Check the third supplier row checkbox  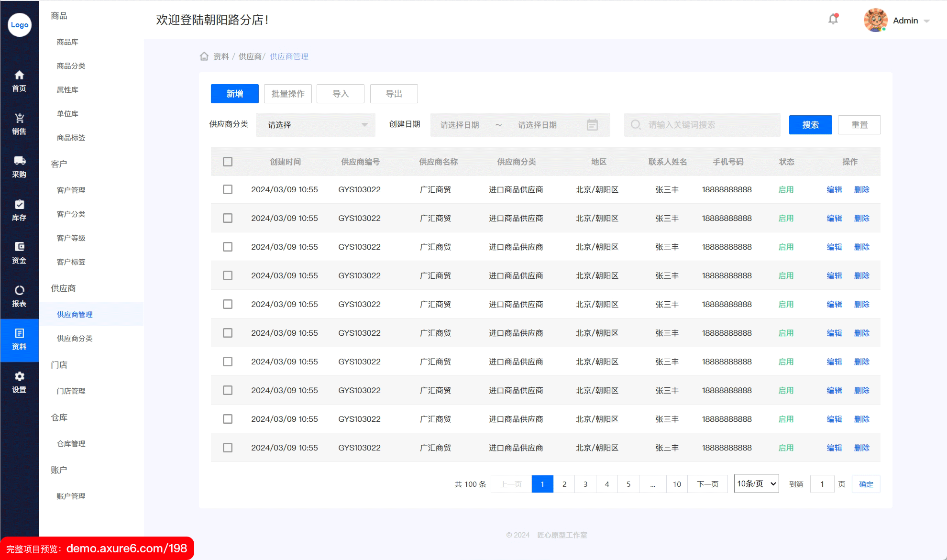(228, 247)
